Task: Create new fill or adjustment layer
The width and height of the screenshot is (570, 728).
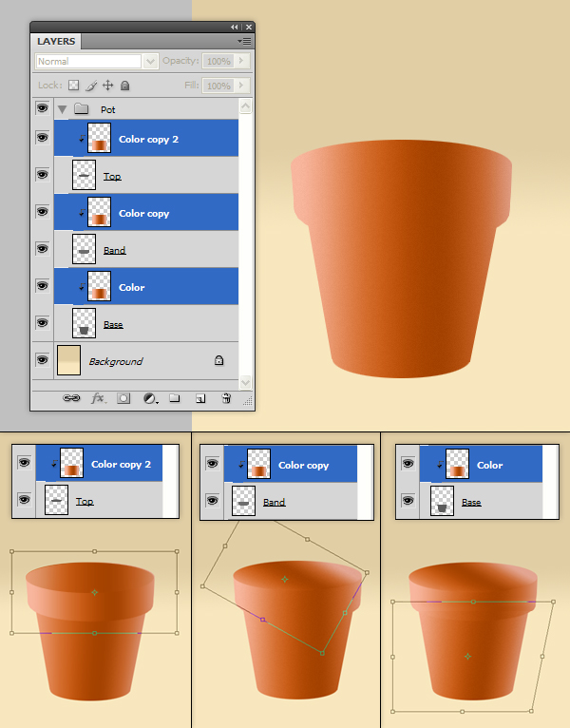Action: 149,399
